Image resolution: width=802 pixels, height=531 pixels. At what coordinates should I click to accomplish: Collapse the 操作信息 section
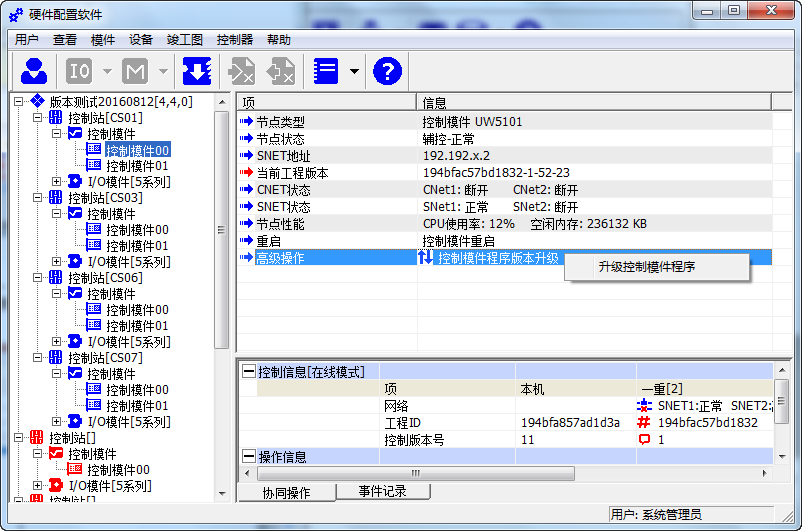pyautogui.click(x=249, y=457)
